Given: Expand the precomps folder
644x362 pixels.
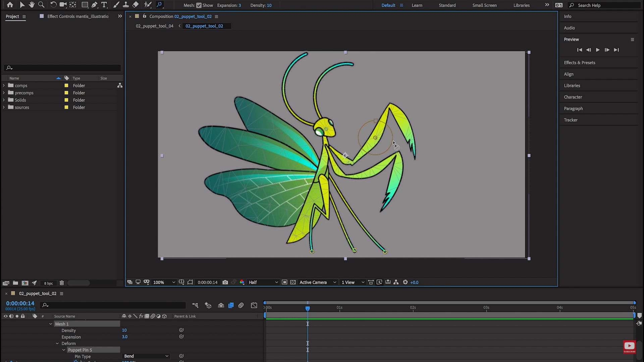Looking at the screenshot, I should 4,93.
